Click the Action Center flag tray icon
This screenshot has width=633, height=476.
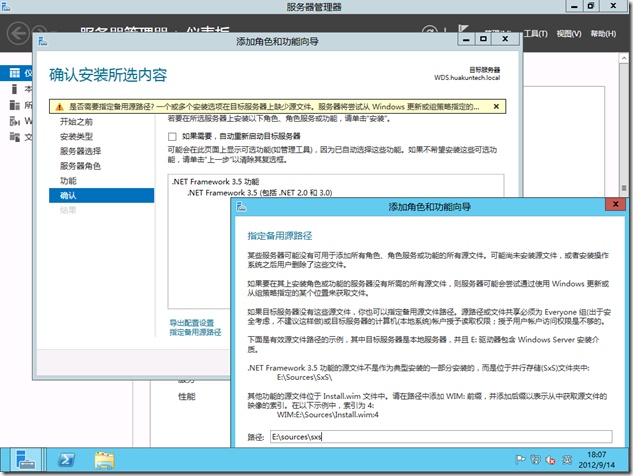[x=520, y=459]
